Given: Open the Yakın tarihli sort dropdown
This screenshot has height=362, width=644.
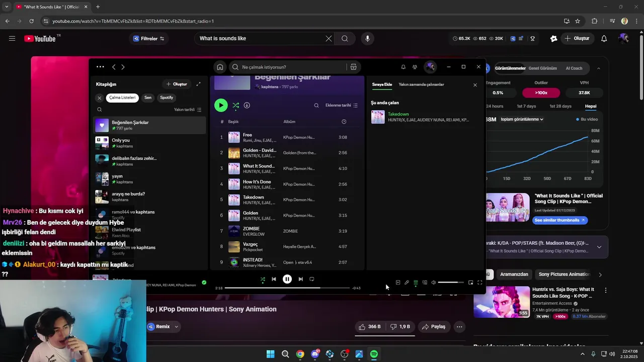Looking at the screenshot, I should (x=188, y=110).
